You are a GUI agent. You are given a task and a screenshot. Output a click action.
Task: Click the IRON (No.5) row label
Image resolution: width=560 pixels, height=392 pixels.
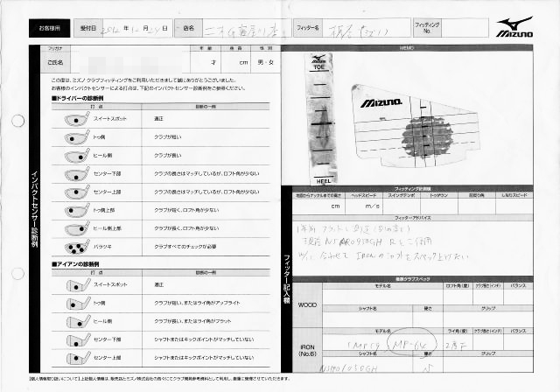(x=307, y=350)
